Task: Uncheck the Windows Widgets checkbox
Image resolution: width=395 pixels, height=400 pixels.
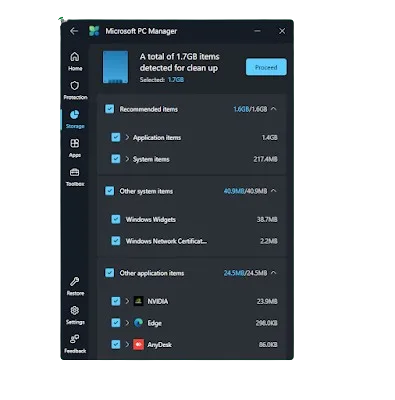Action: click(115, 219)
